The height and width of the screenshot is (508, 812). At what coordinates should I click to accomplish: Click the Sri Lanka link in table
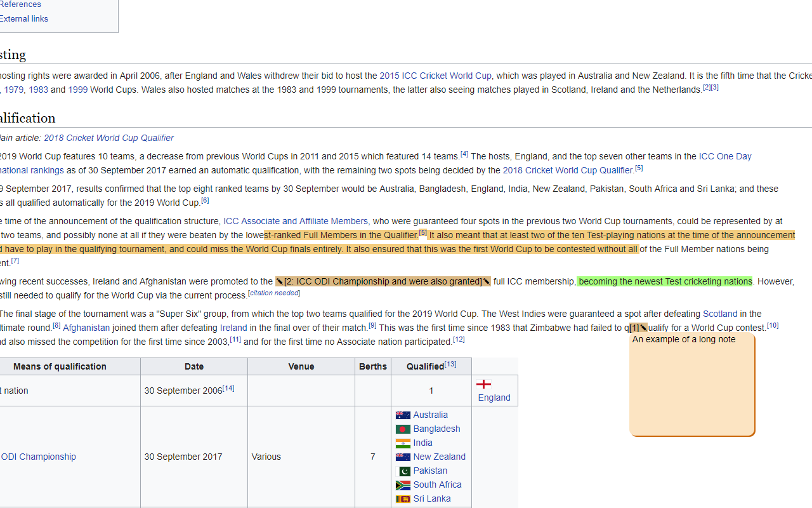(432, 498)
